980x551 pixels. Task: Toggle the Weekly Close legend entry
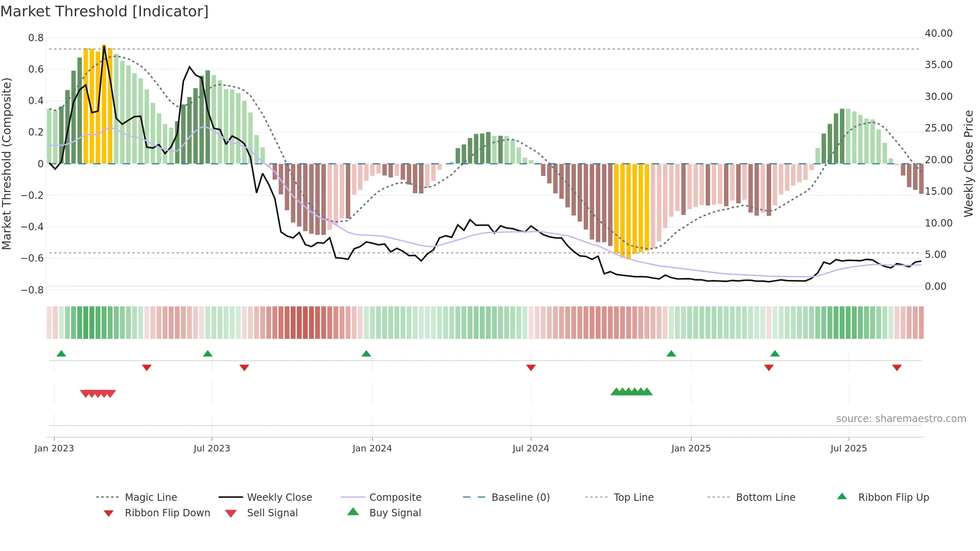point(265,497)
